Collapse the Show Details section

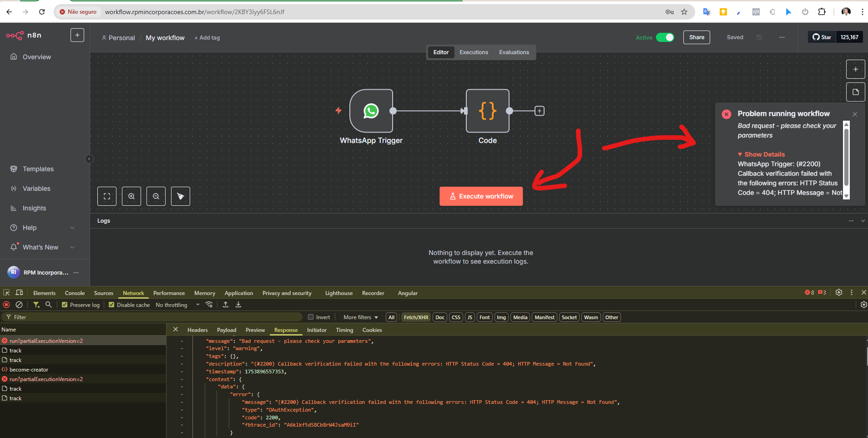coord(761,154)
